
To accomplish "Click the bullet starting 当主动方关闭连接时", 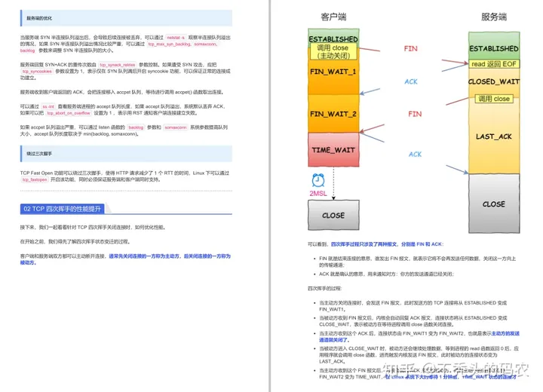I will (413, 306).
